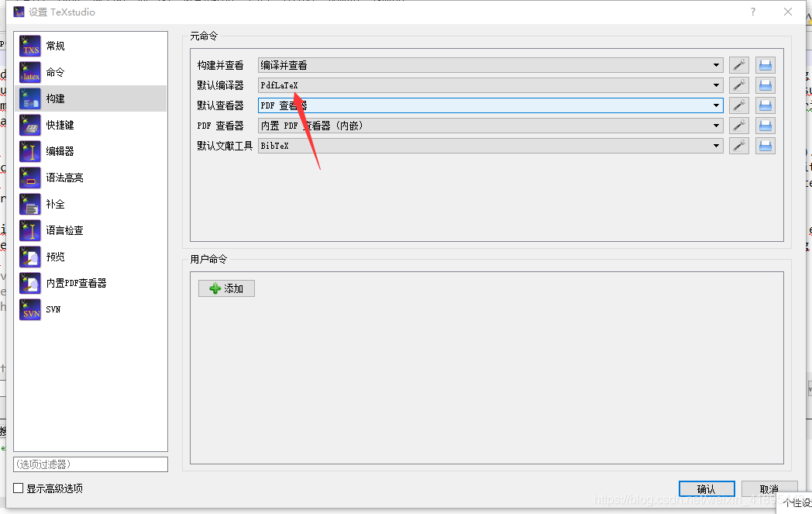
Task: Select the 命令 latex icon in sidebar
Action: 30,73
